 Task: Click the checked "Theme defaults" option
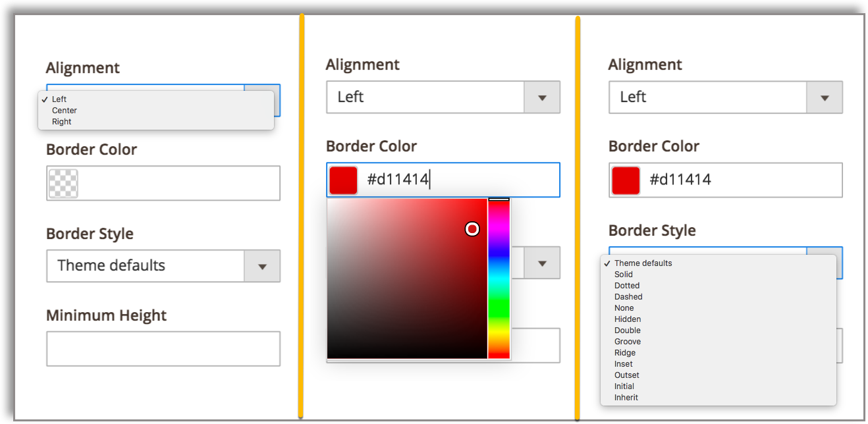coord(642,263)
